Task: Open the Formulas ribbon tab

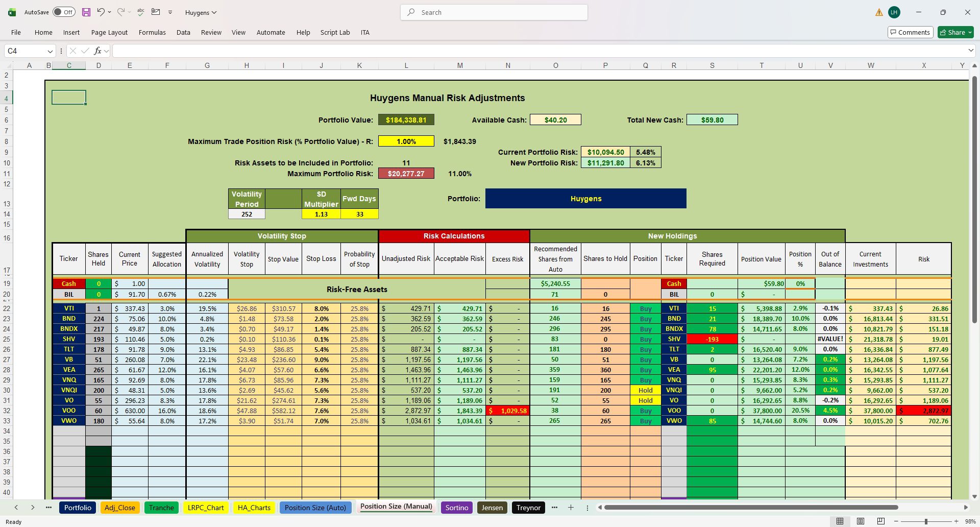Action: coord(152,32)
